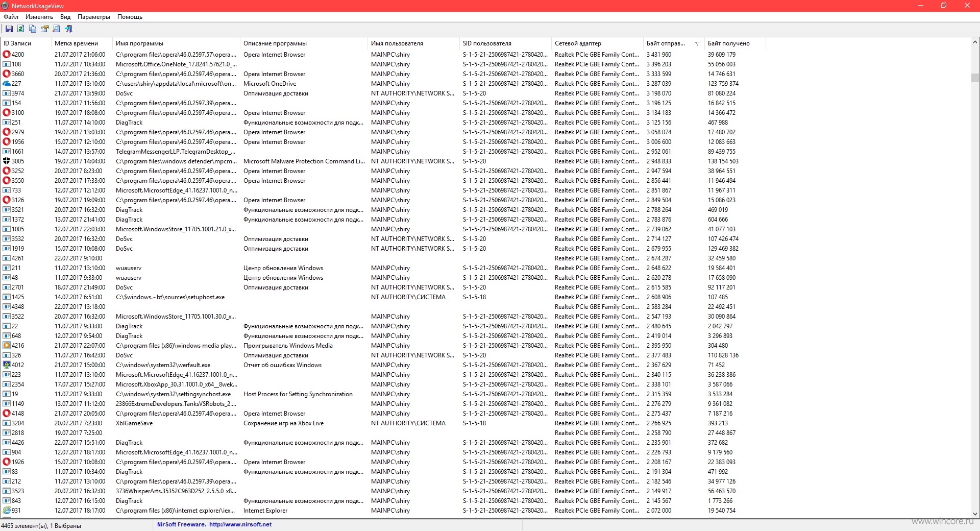Click the Opera icon of record 3660
The width and height of the screenshot is (980, 531).
point(7,74)
